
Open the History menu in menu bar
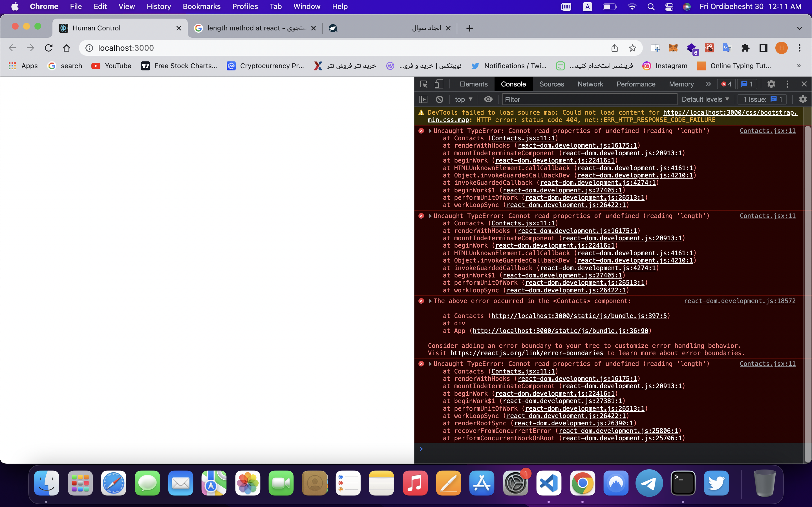click(158, 6)
